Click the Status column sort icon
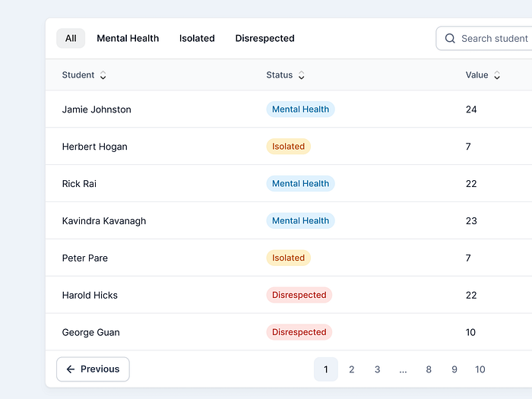Screen dimensions: 532x399 pos(301,75)
